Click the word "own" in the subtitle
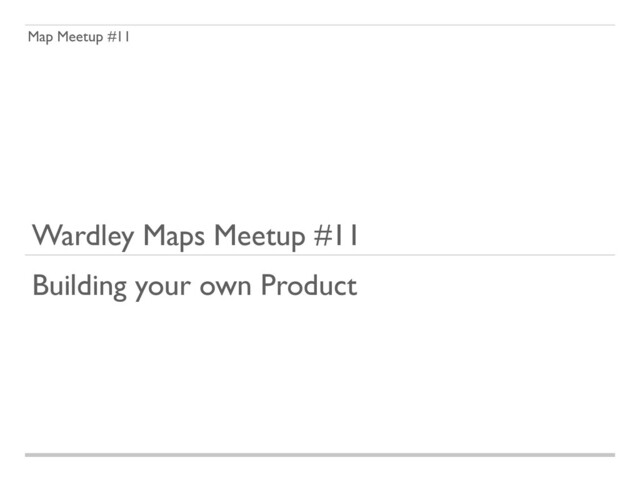 tap(226, 288)
